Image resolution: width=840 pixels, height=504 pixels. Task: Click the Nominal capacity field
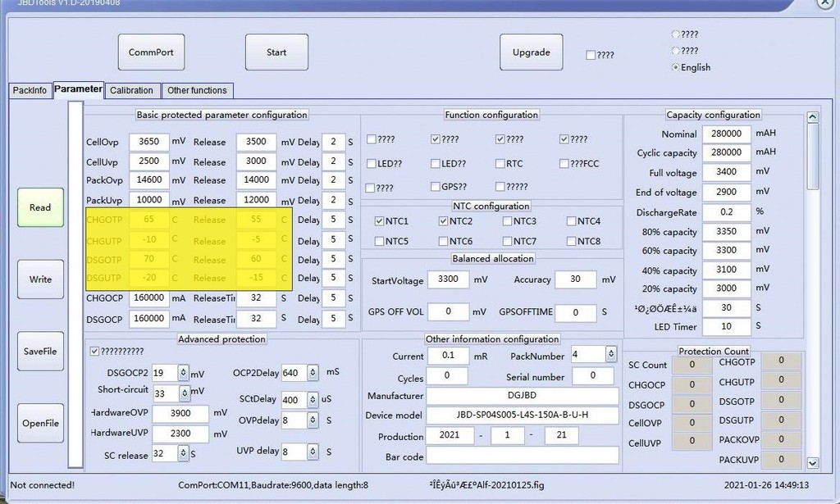click(727, 134)
